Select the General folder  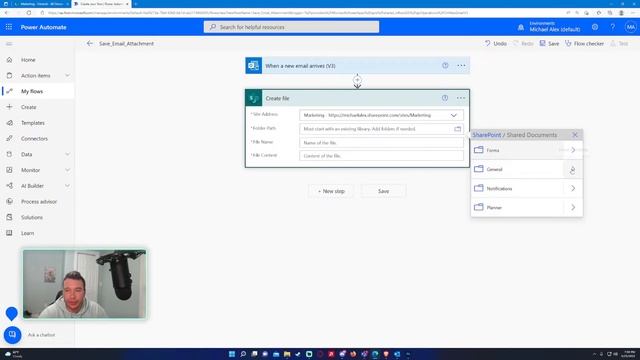(518, 169)
